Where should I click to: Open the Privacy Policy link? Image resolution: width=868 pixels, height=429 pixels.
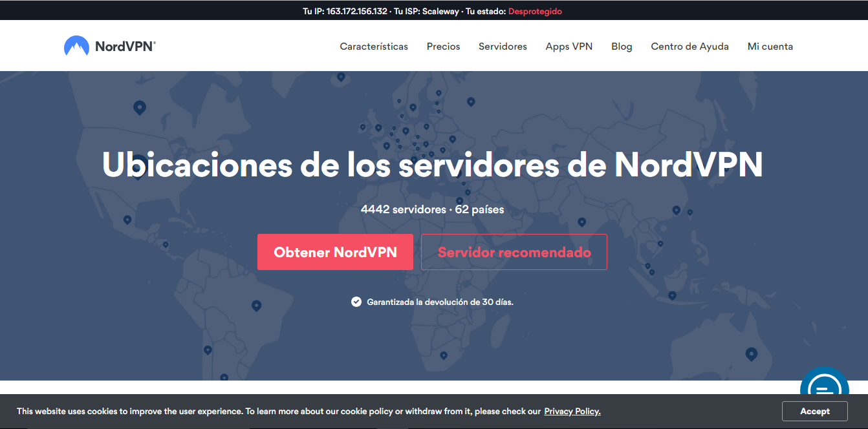tap(572, 411)
